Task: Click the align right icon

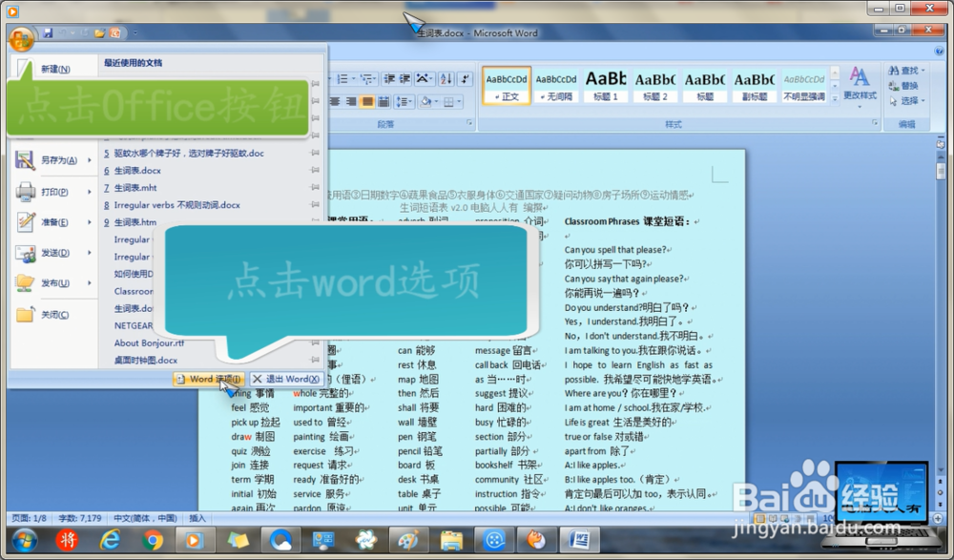Action: (352, 102)
